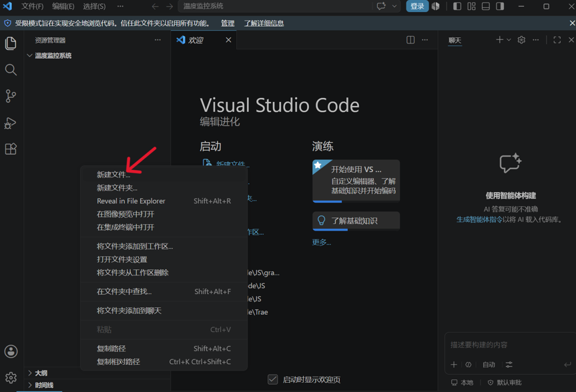This screenshot has width=576, height=392.
Task: Open the chat icon in title bar
Action: (x=381, y=6)
